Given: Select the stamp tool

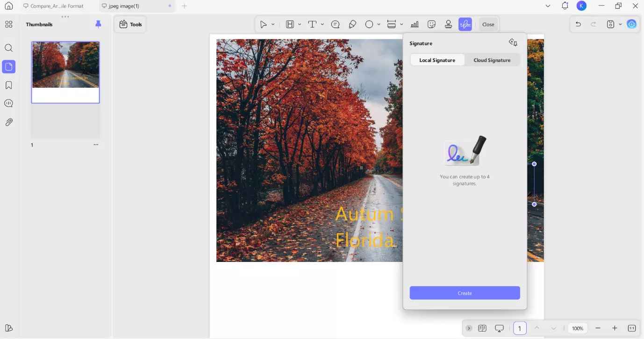Looking at the screenshot, I should point(448,24).
